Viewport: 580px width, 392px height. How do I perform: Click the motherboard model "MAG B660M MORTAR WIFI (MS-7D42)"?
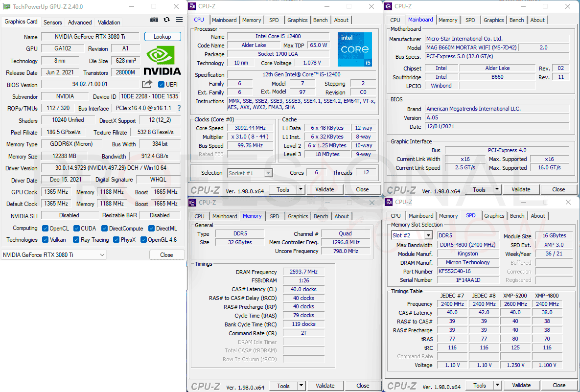[x=472, y=47]
